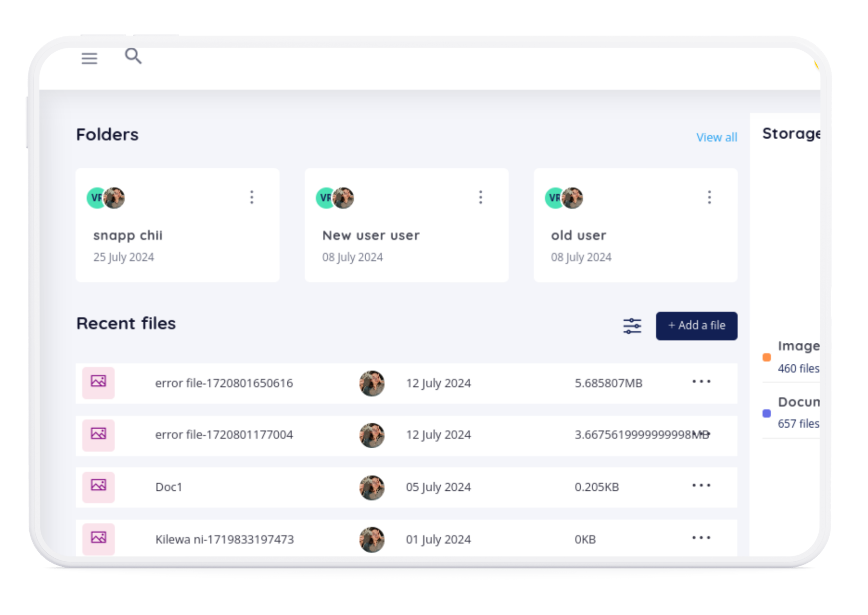Open three-dot menu on old user folder
This screenshot has height=615, width=868.
[x=709, y=197]
